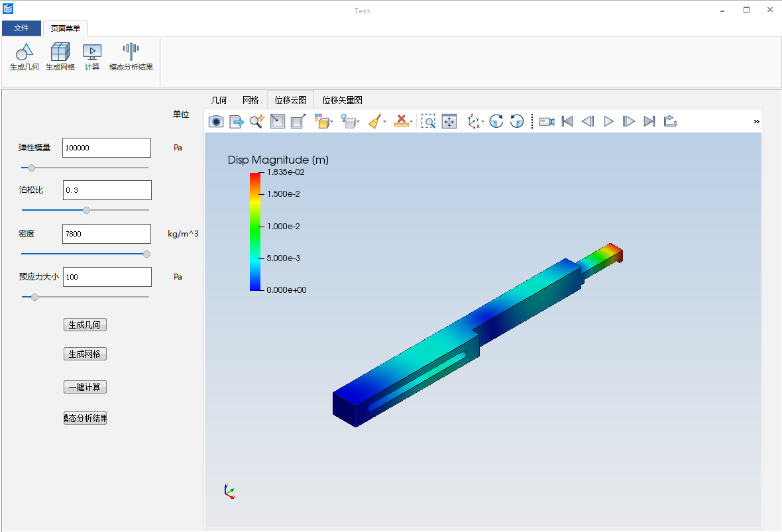This screenshot has width=782, height=532.
Task: Rotate view counterclockwise icon
Action: (517, 121)
